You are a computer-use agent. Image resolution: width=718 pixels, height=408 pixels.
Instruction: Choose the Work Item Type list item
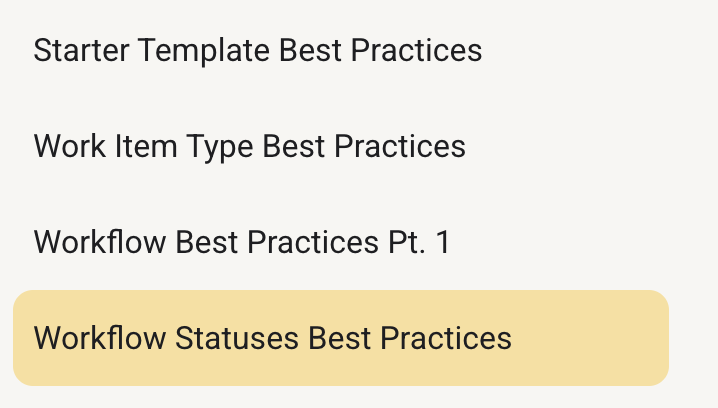click(250, 146)
